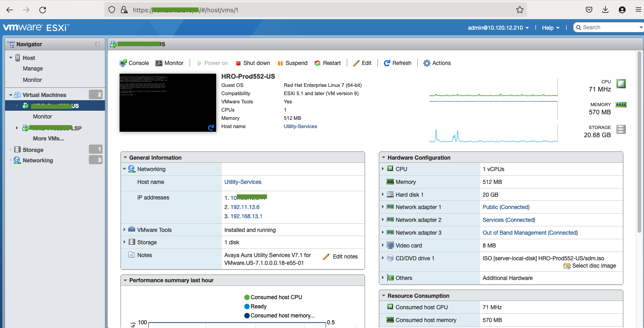Click the VMware ESXi logo
Screen dimensions: 644x328
coord(36,27)
